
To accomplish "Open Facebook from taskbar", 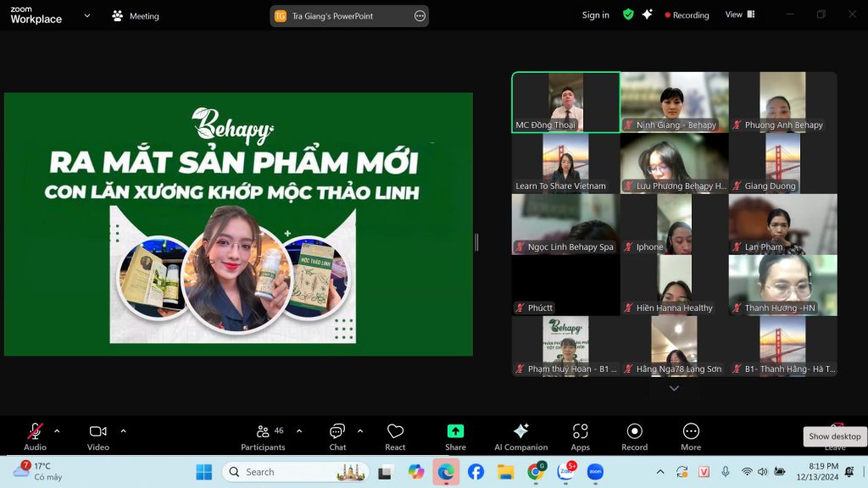I will coord(476,472).
